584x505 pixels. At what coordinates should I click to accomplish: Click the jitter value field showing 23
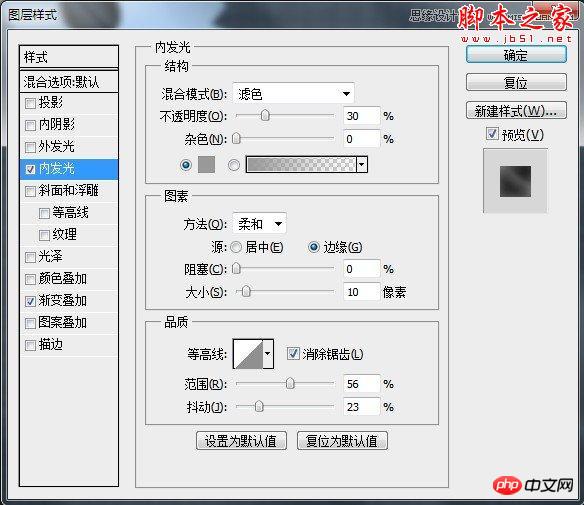[362, 407]
